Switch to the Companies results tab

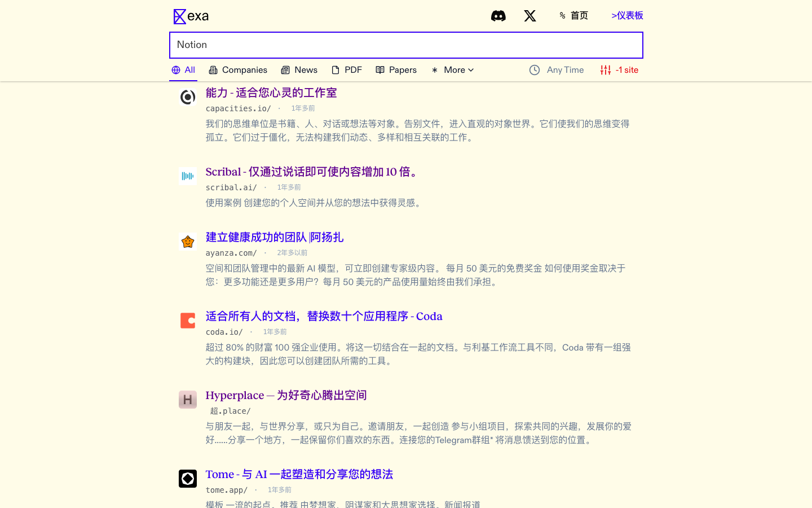click(x=238, y=69)
